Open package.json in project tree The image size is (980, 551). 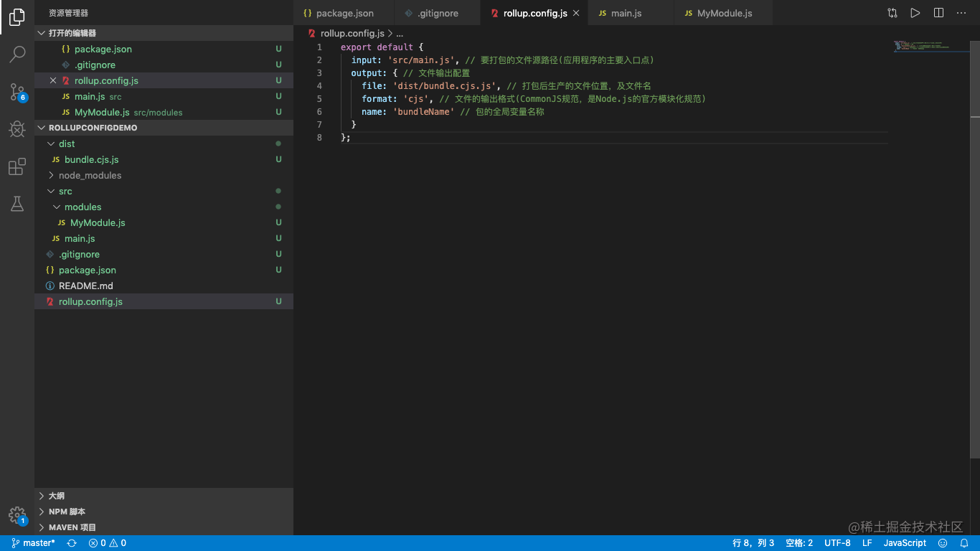click(164, 270)
